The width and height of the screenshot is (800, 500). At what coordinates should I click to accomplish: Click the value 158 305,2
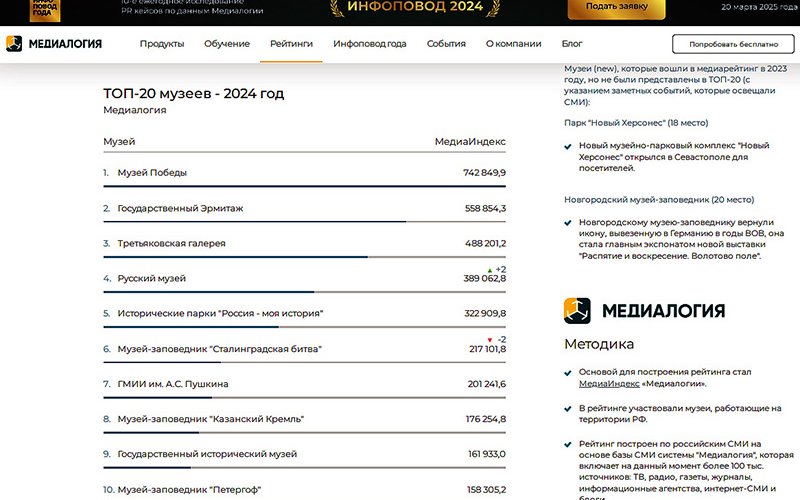[486, 490]
